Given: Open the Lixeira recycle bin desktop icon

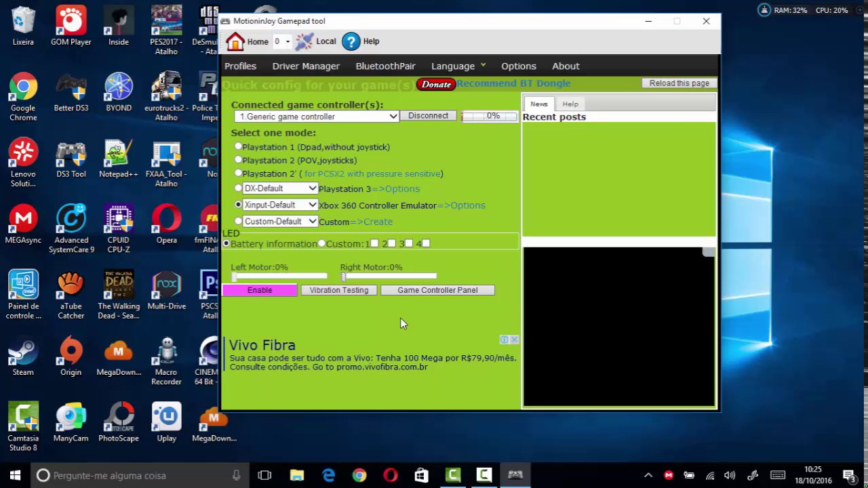Looking at the screenshot, I should pyautogui.click(x=23, y=26).
